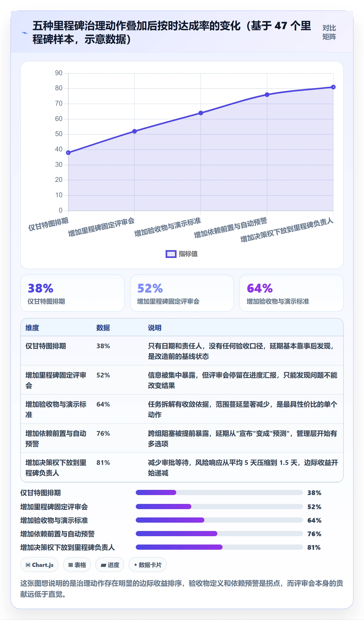This screenshot has height=620, width=364.
Task: Click the progress label 增加决策权下放到里程碑负责人
Action: point(68,547)
